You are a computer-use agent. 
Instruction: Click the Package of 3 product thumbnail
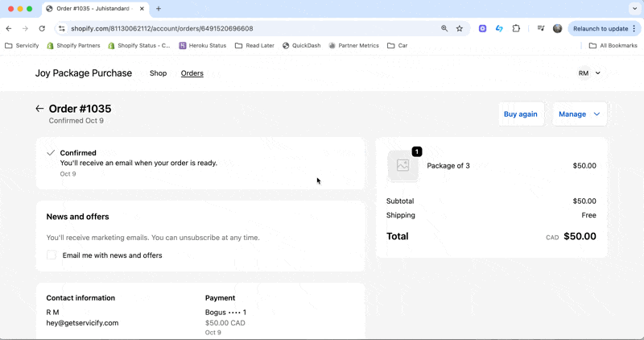pyautogui.click(x=403, y=165)
